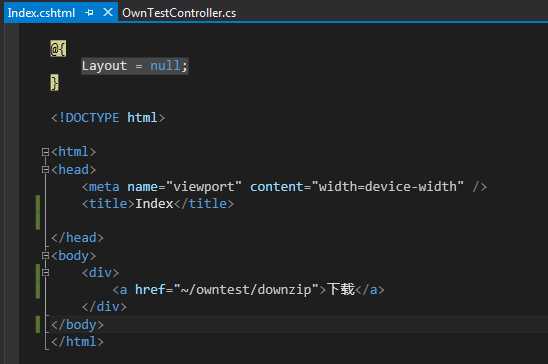Click the green change marker beside title line
This screenshot has height=364, width=548.
pyautogui.click(x=38, y=212)
